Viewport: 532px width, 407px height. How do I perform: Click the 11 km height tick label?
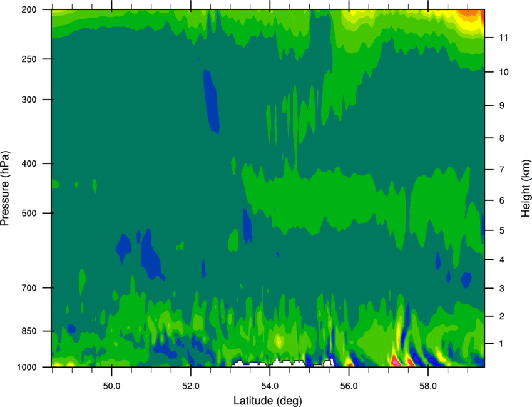pos(504,38)
